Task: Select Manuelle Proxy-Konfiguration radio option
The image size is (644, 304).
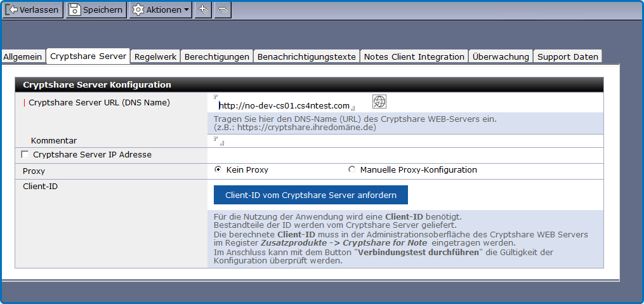Action: 352,169
